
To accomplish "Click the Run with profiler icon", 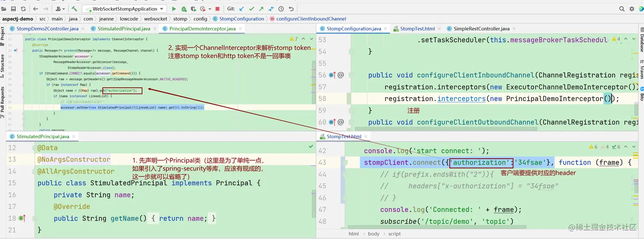I will (202, 9).
